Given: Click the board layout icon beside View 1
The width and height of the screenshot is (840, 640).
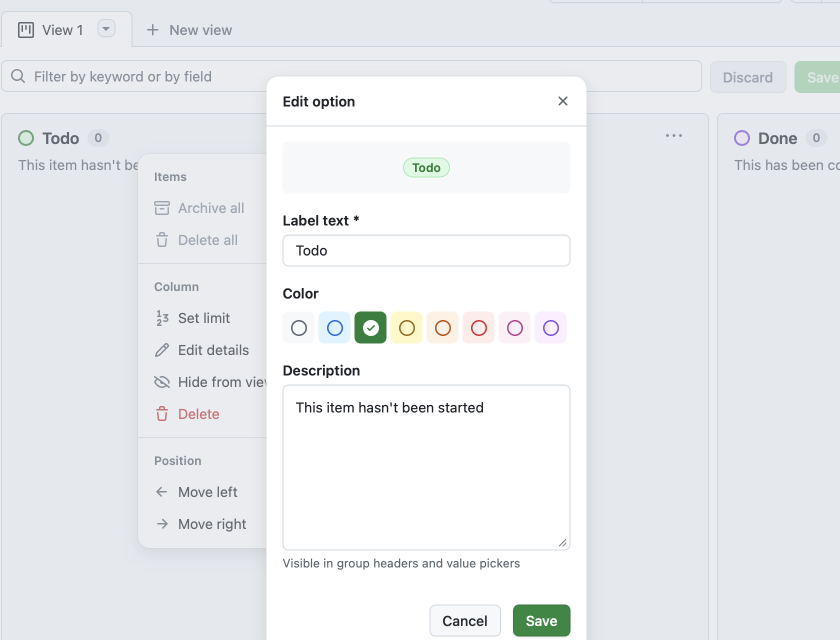Looking at the screenshot, I should (26, 30).
